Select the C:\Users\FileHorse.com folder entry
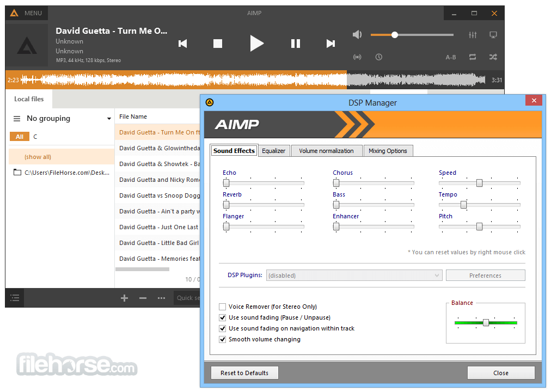Viewport: 551px width, 392px height. (62, 173)
